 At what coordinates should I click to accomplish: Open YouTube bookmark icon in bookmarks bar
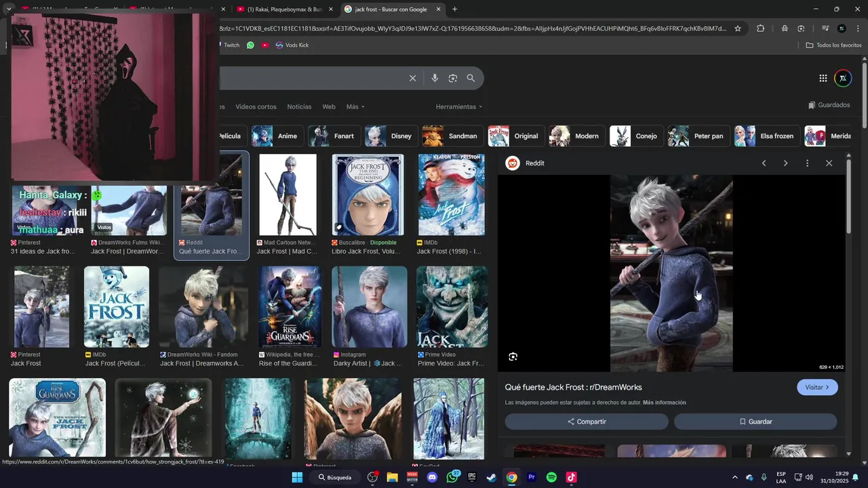pyautogui.click(x=265, y=45)
